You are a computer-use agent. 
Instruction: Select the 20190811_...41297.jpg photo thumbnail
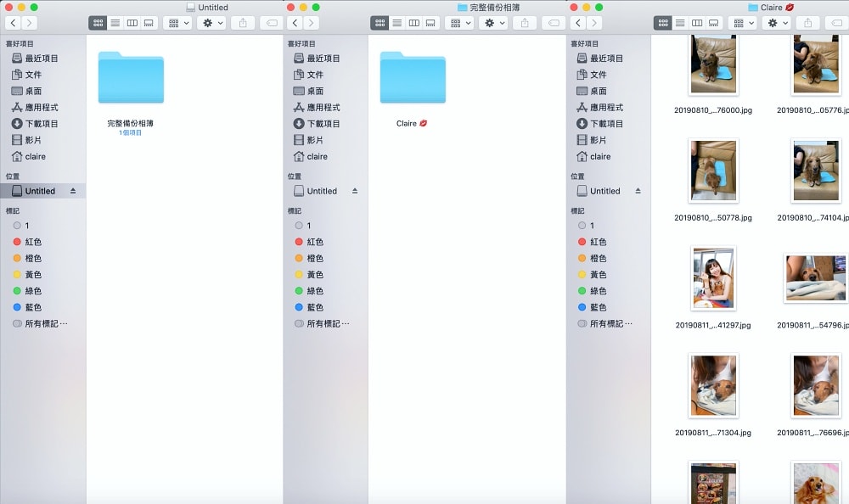tap(713, 278)
